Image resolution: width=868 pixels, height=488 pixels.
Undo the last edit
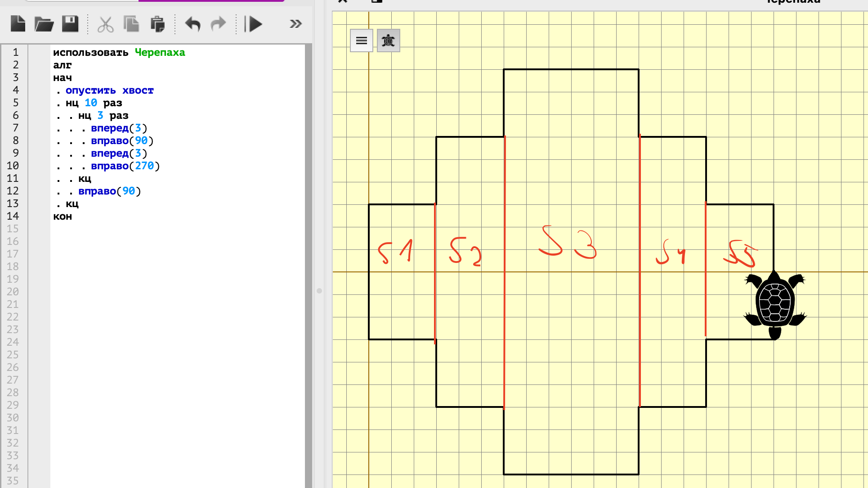[x=192, y=24]
